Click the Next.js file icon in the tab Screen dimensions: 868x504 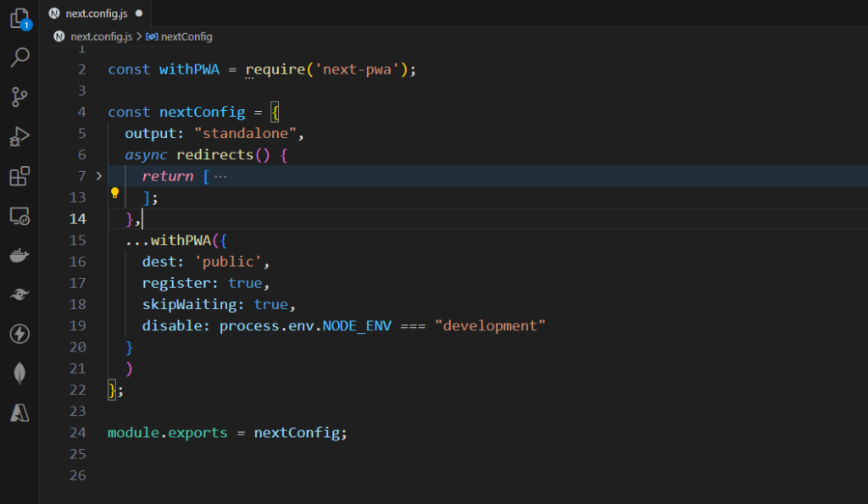coord(54,14)
